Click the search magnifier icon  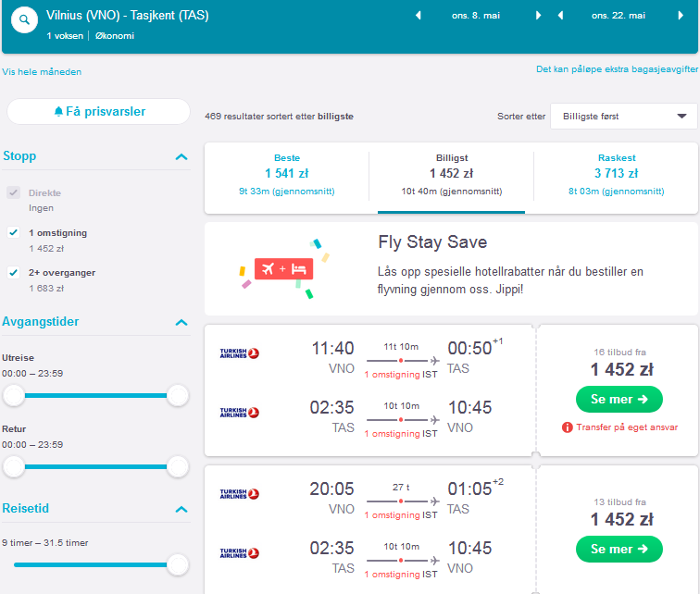pyautogui.click(x=24, y=19)
